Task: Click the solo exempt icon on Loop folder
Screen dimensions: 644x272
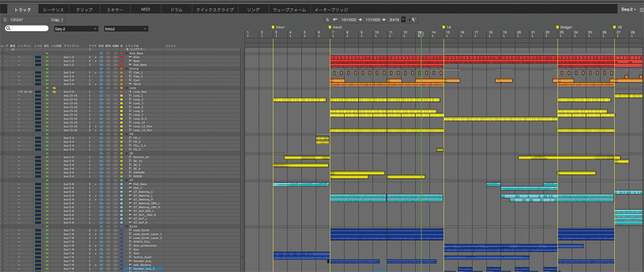Action: coord(54,88)
